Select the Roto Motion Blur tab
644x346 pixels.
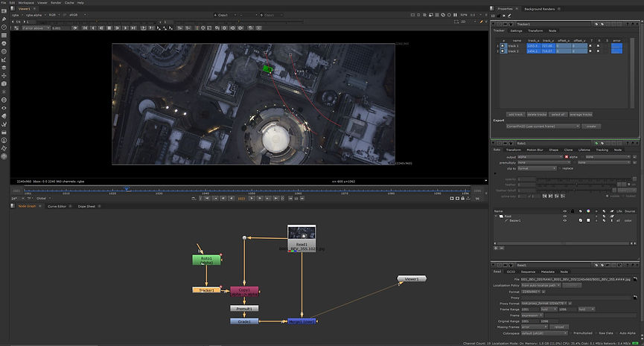pyautogui.click(x=535, y=150)
